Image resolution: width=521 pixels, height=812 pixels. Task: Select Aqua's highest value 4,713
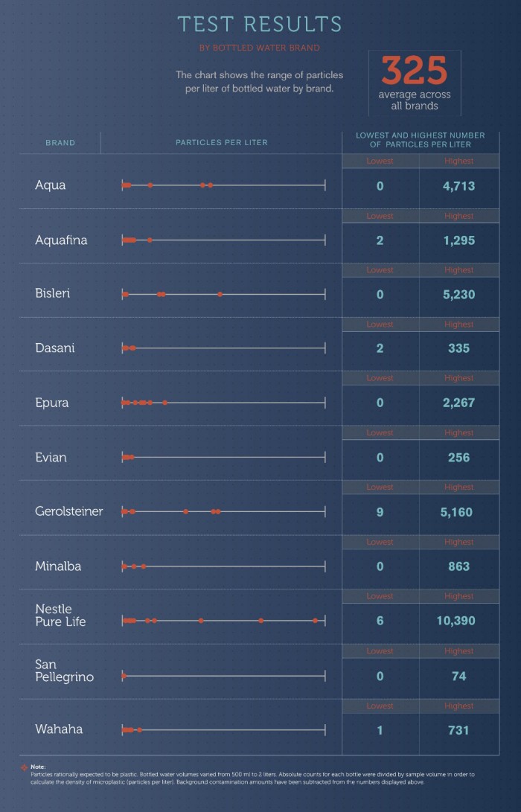(x=458, y=186)
